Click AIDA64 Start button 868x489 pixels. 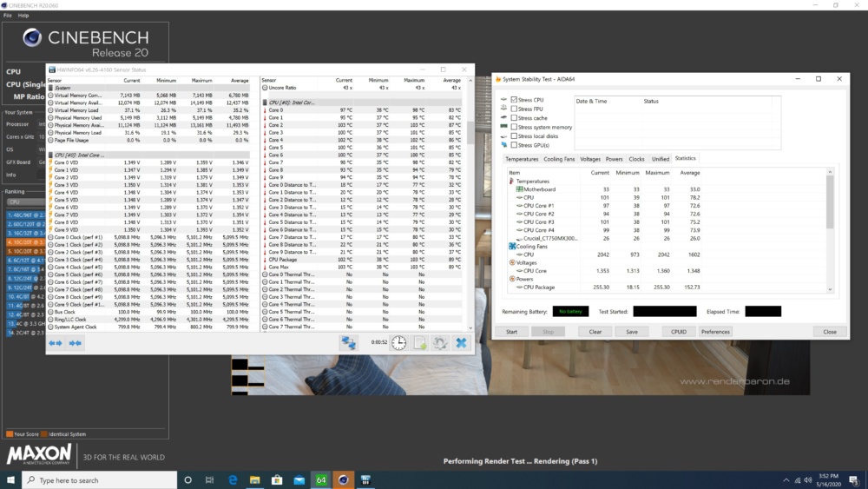pyautogui.click(x=511, y=332)
